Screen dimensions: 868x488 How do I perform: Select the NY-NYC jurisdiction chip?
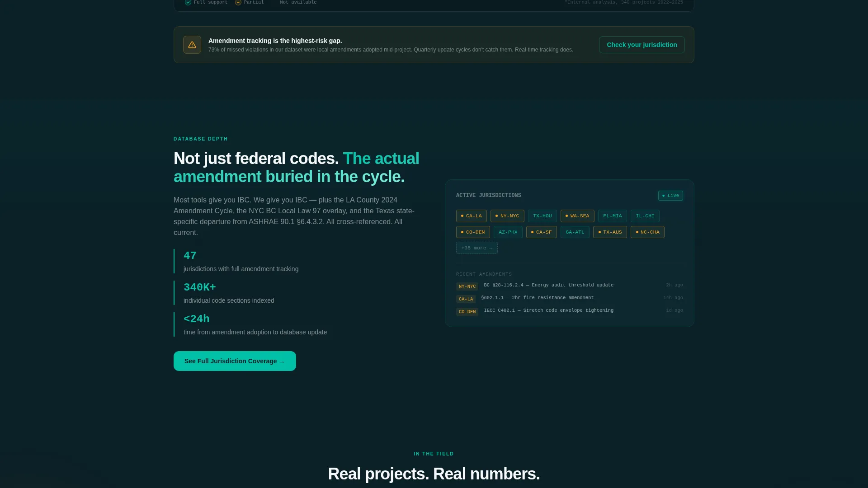click(507, 216)
